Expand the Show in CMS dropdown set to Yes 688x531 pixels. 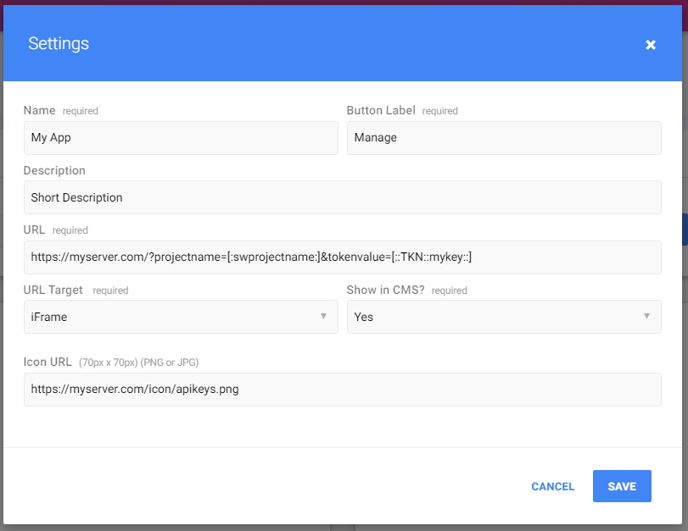[504, 317]
